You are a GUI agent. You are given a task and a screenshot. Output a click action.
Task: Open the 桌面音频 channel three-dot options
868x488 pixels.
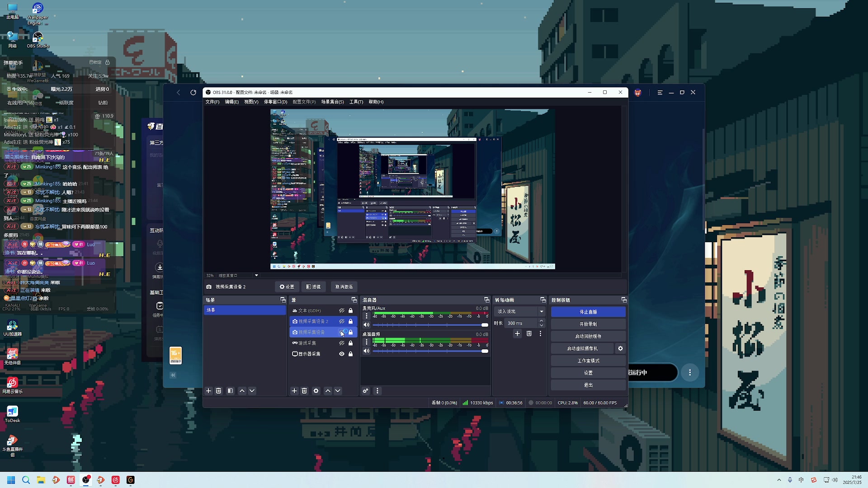(367, 342)
